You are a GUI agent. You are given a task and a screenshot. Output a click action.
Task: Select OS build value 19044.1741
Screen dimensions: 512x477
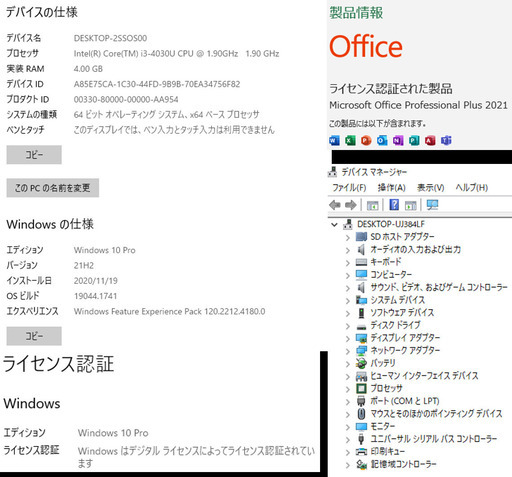95,296
